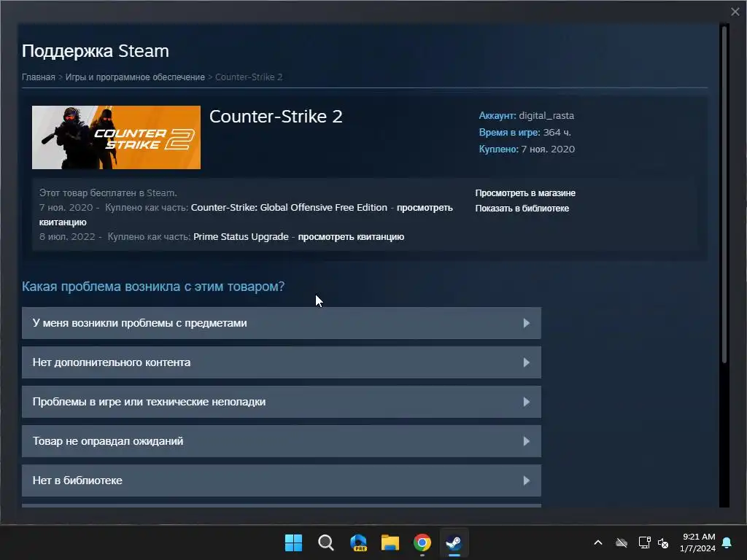Screen dimensions: 747x560
Task: Click arrow on Товар не оправдал ожиданий row
Action: pos(527,441)
